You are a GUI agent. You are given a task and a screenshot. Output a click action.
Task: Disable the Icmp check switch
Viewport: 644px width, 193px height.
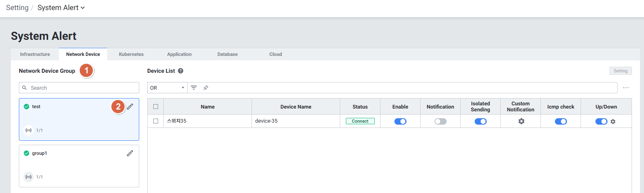(561, 121)
